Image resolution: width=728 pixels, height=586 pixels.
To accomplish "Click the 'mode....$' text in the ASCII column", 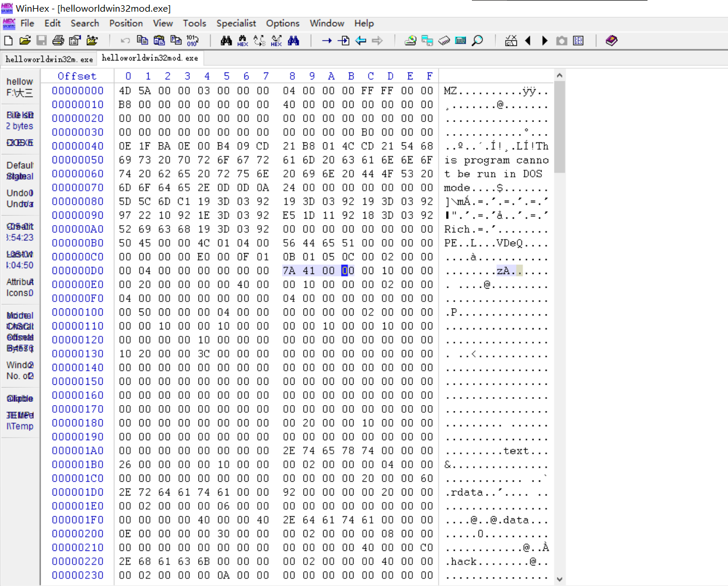I will (x=473, y=188).
